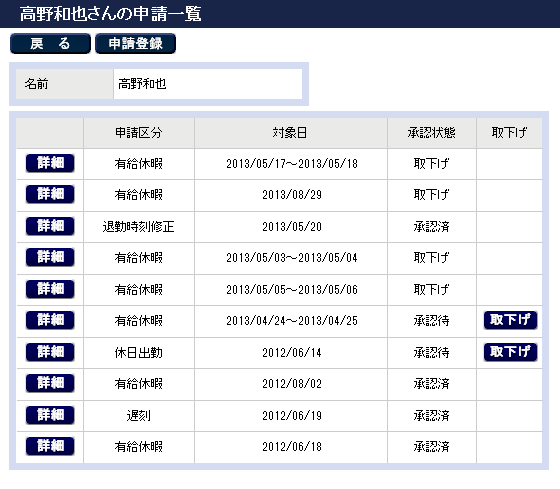560x489 pixels.
Task: Select date cell 2013/08/29
Action: click(291, 195)
